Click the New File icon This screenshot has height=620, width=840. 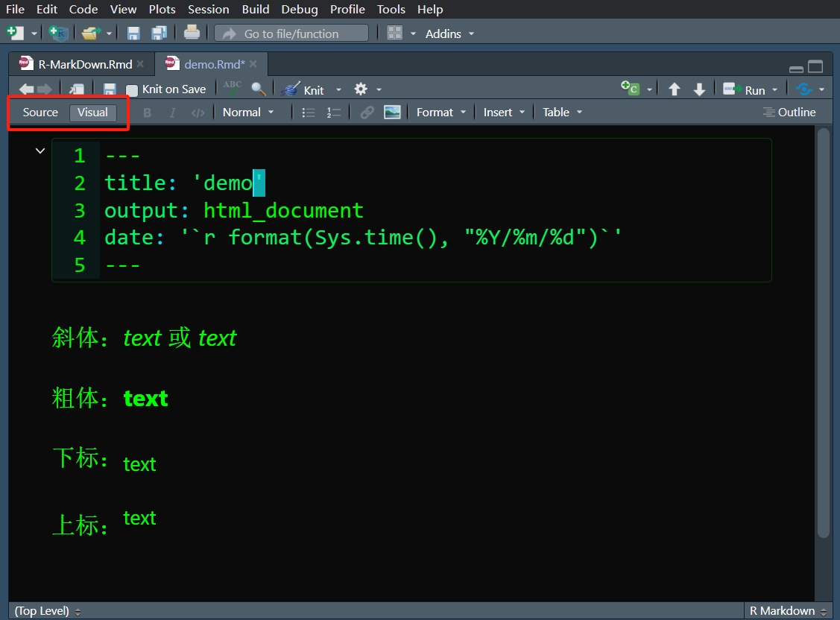(x=15, y=34)
